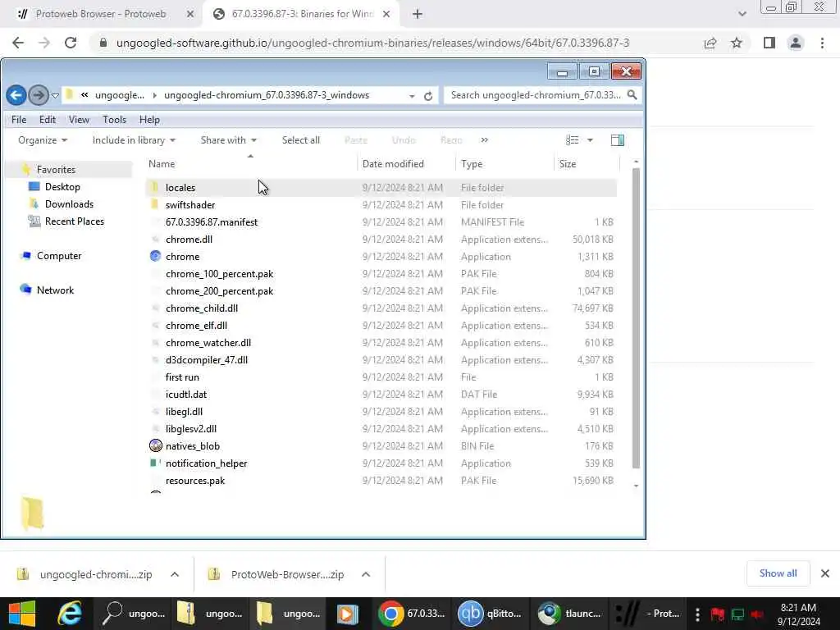
Task: Open the view options dropdown arrow
Action: [590, 139]
